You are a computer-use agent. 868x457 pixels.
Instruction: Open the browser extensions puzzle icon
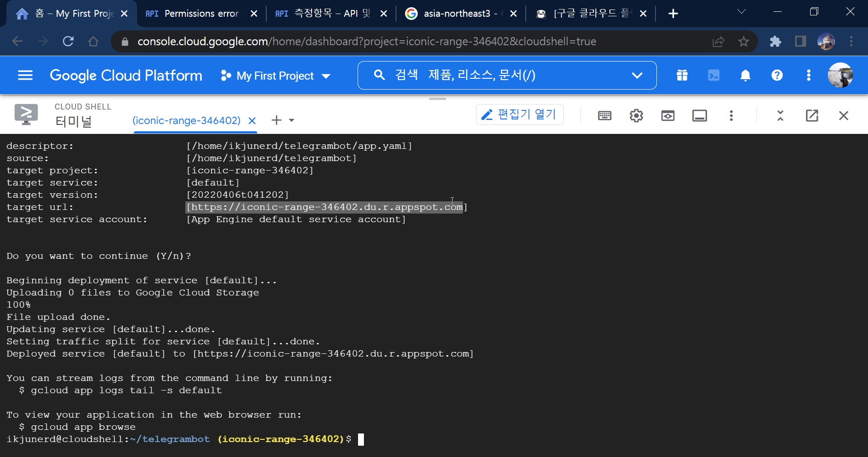click(775, 42)
